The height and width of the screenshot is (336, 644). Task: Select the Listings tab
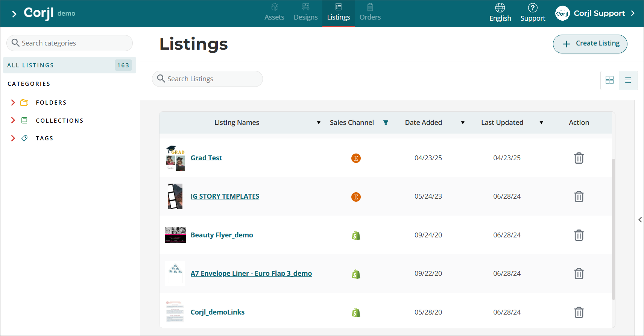[339, 13]
